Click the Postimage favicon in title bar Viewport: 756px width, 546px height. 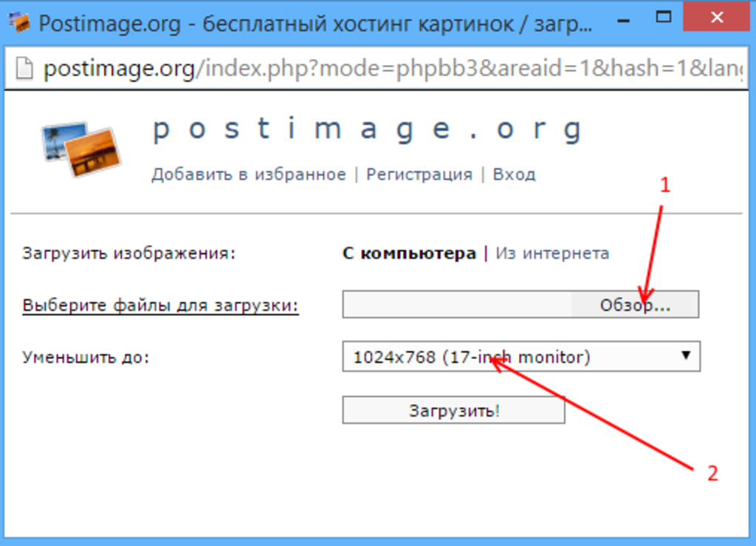[x=19, y=23]
